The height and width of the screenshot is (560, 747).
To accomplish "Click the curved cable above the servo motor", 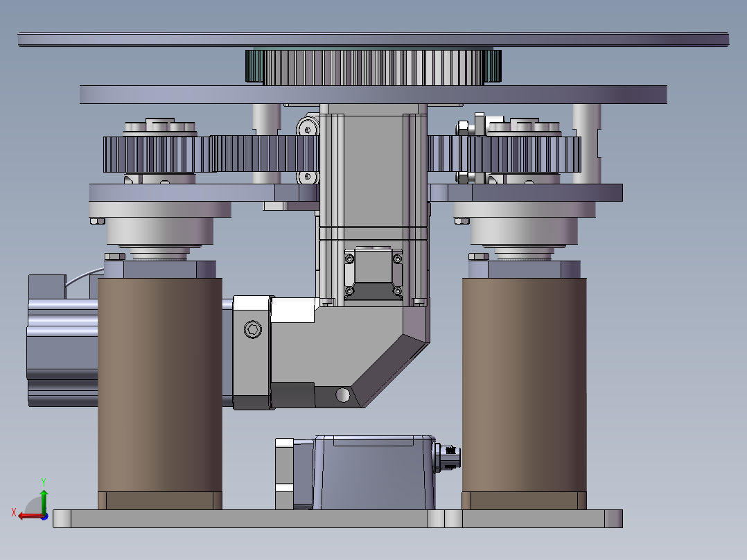I will [x=84, y=276].
